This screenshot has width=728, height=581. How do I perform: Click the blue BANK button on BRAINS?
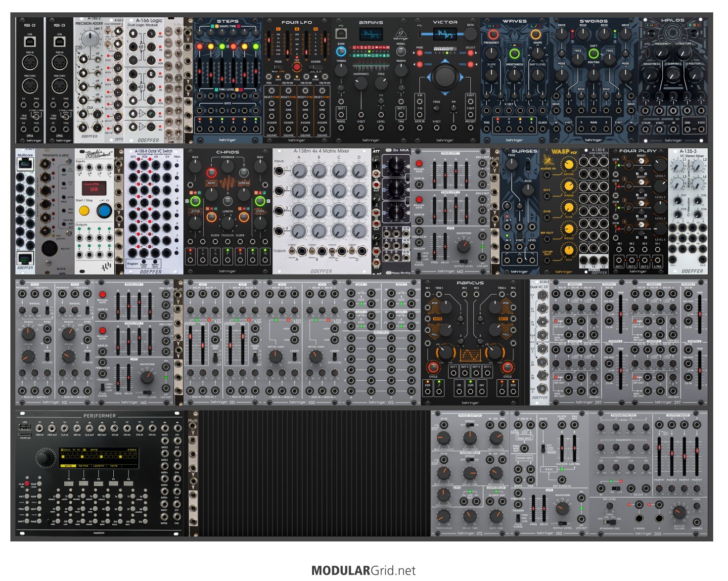click(341, 50)
